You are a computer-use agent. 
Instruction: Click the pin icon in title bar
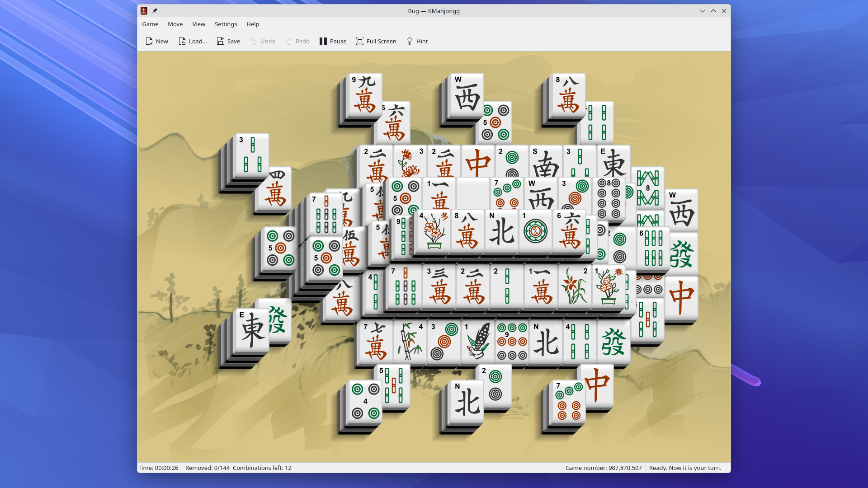[x=155, y=11]
